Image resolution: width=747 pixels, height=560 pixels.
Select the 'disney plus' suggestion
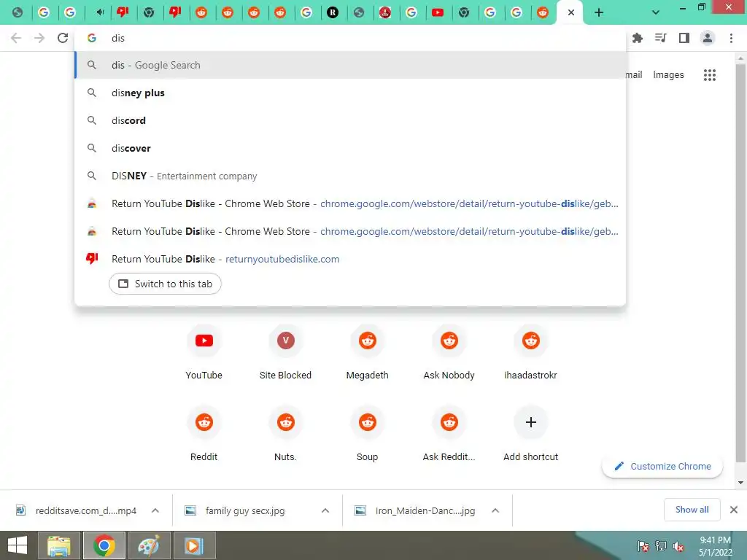(350, 93)
